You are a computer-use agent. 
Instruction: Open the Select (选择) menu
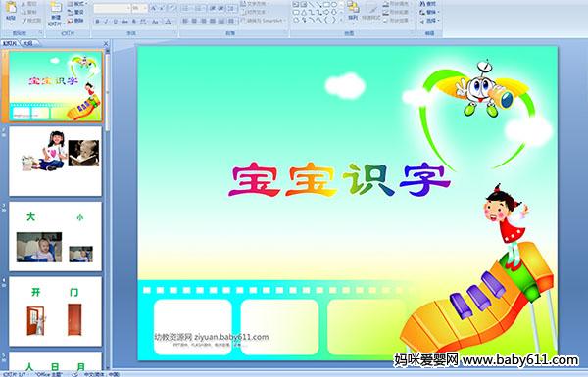(430, 21)
